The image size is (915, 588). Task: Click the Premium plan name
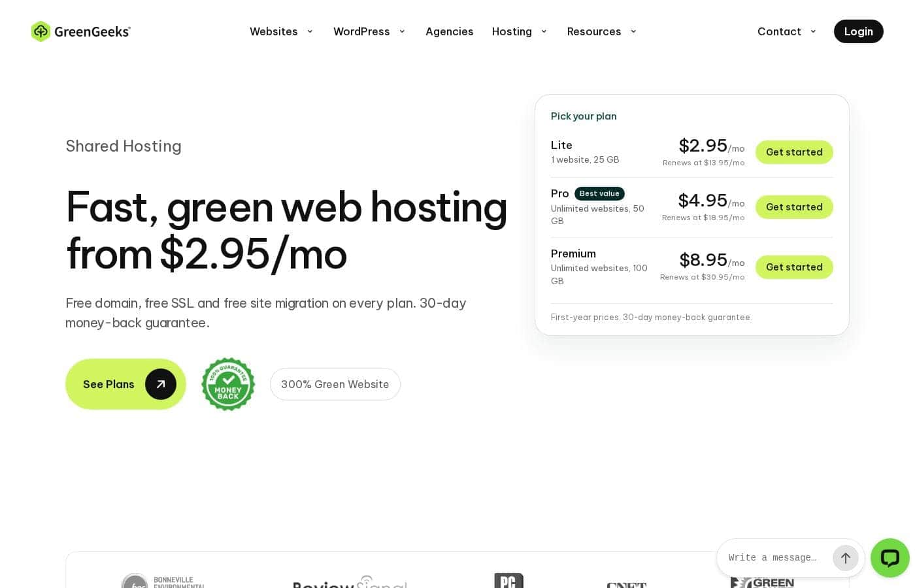click(x=573, y=253)
